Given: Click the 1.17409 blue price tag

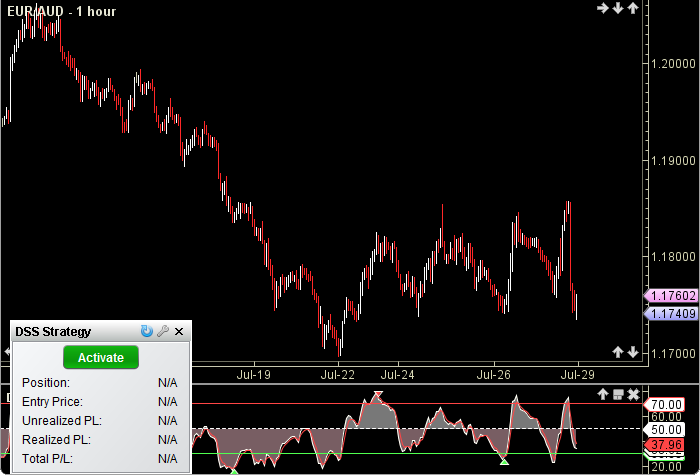Looking at the screenshot, I should 671,313.
